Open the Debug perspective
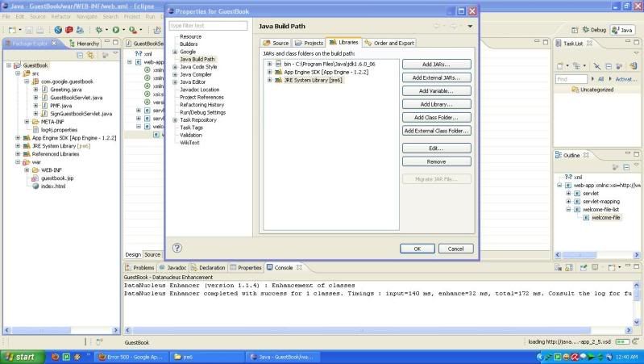Screen dimensions: 644x364 pyautogui.click(x=596, y=30)
